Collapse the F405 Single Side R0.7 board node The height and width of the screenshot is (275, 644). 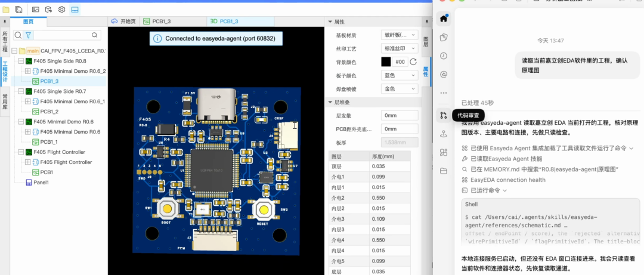(x=21, y=91)
